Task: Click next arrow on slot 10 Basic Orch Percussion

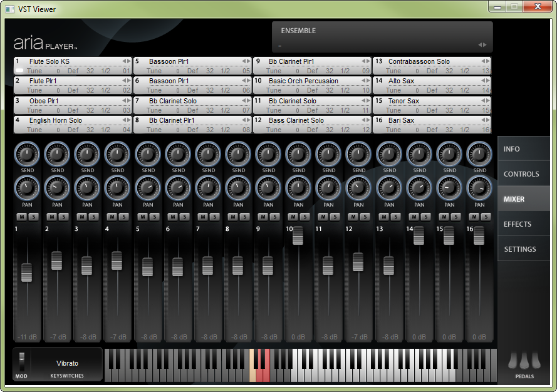Action: [x=368, y=81]
